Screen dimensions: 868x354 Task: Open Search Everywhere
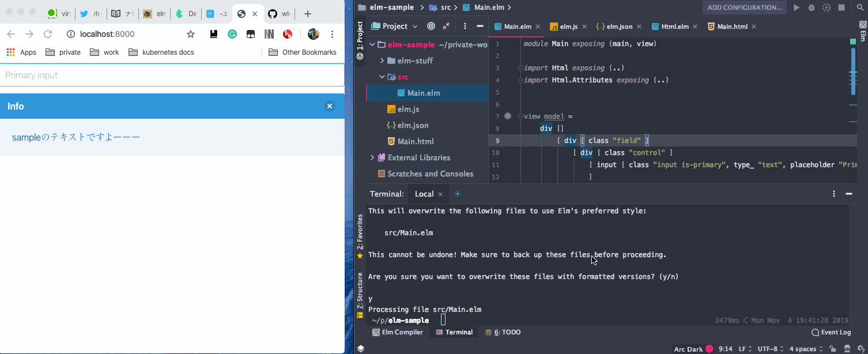(x=860, y=7)
